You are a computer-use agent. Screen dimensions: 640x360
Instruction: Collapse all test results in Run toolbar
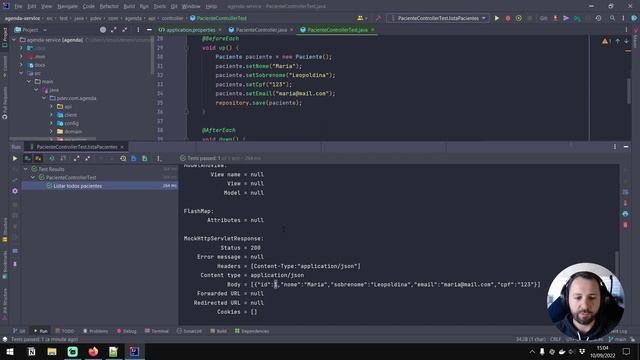pos(87,158)
